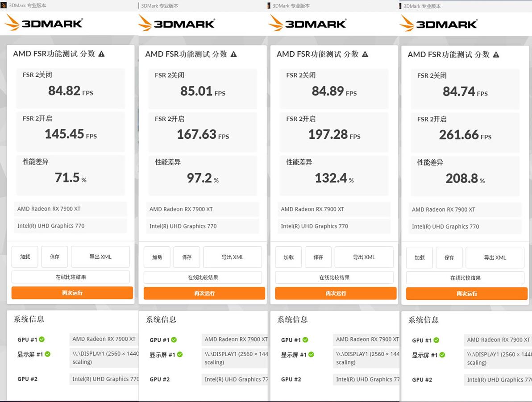Click warning triangle icon in first panel
The width and height of the screenshot is (532, 402).
click(x=101, y=54)
